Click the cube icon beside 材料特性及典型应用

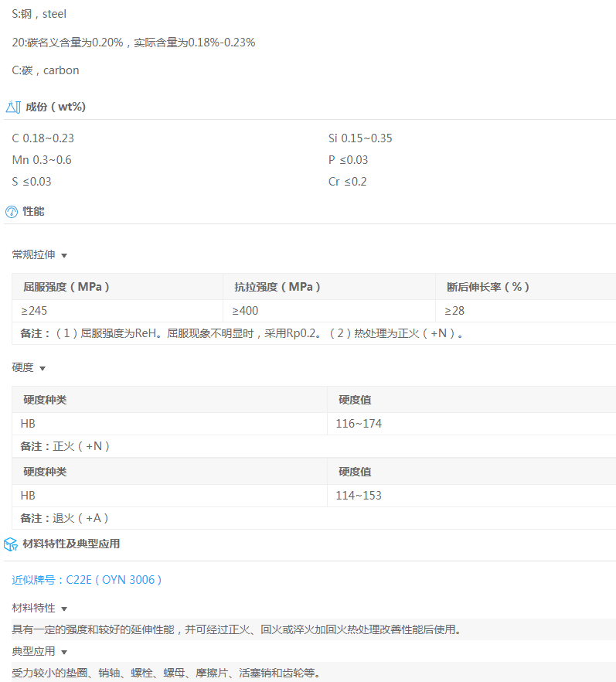click(12, 544)
